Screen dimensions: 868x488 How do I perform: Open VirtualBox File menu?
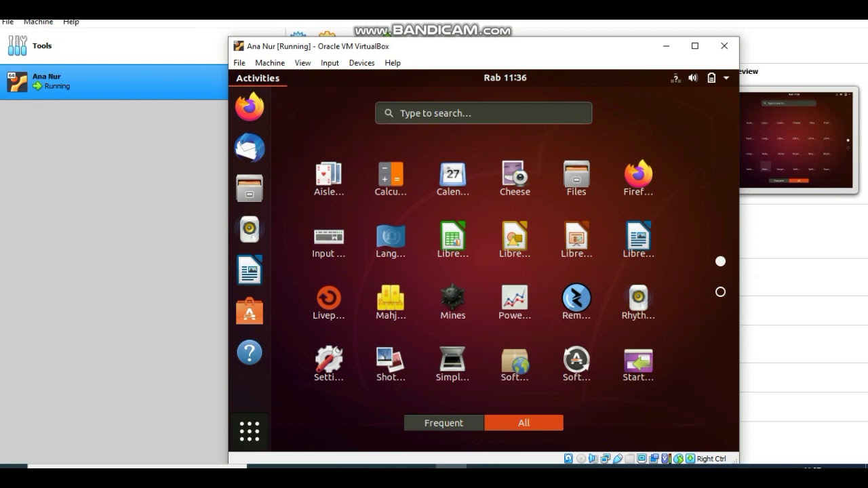[239, 63]
